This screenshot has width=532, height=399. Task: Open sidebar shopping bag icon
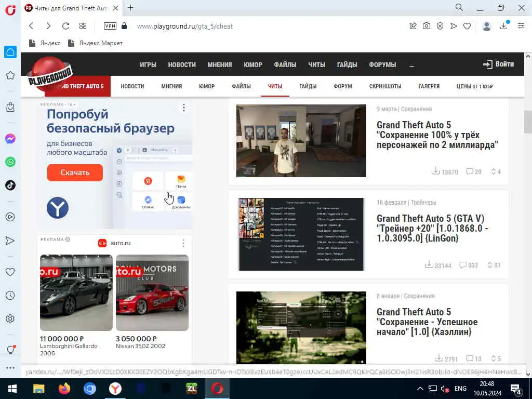(x=10, y=107)
